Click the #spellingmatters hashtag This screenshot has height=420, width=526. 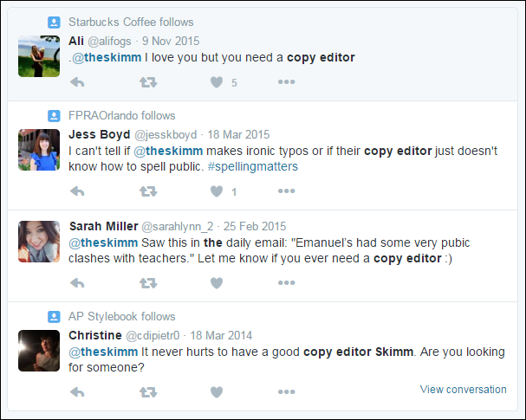(256, 166)
